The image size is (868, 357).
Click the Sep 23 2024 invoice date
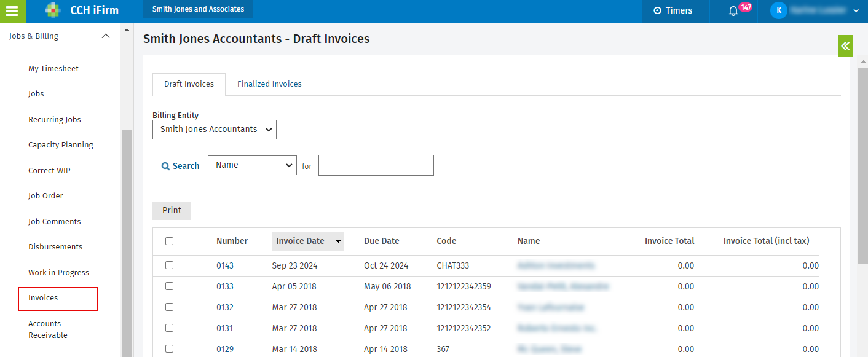294,266
